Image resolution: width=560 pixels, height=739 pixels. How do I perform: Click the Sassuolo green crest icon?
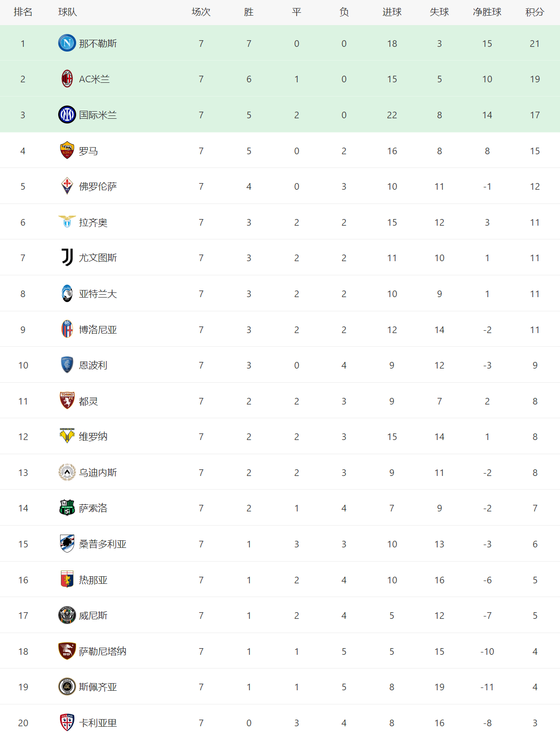(67, 508)
